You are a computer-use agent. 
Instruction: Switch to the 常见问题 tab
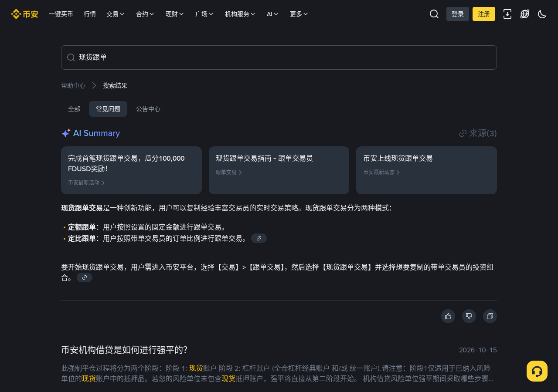click(x=108, y=109)
